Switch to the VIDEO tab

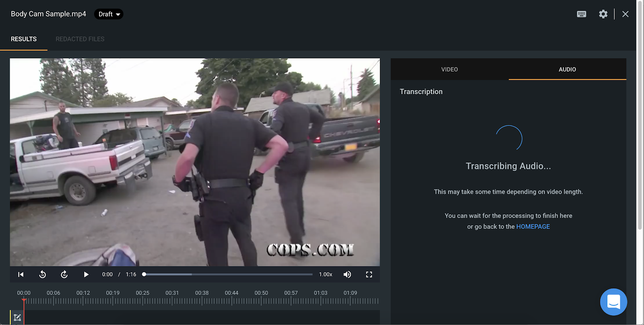pyautogui.click(x=449, y=70)
